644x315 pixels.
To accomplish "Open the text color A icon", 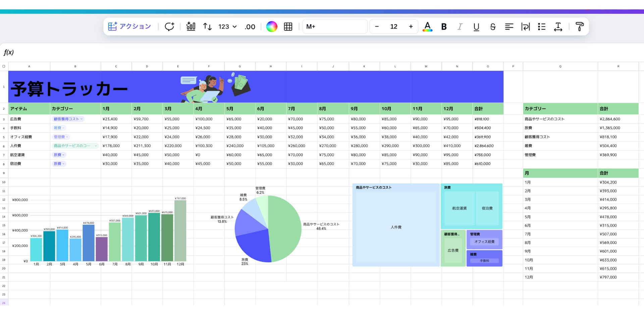I will 427,27.
